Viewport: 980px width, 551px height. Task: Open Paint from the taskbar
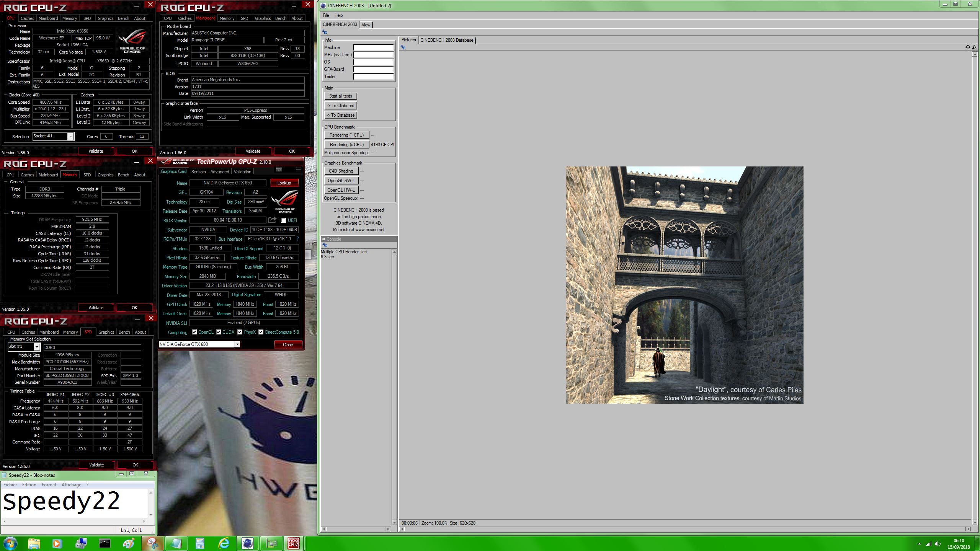tap(128, 543)
